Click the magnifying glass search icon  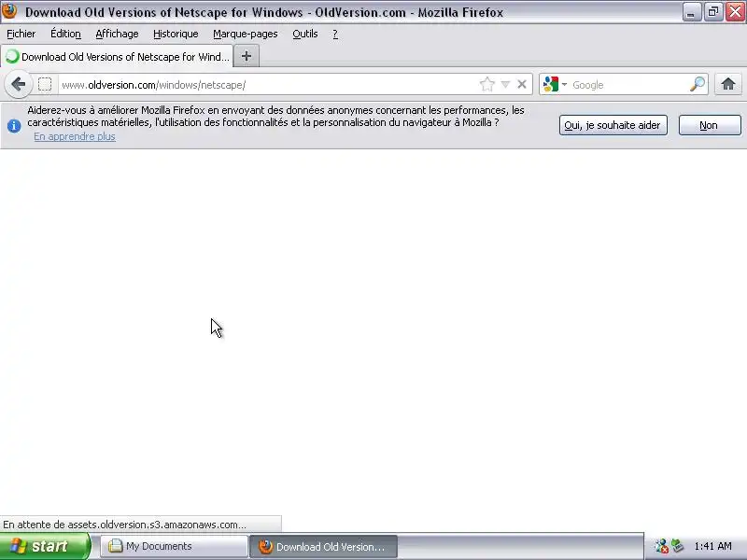tap(698, 85)
